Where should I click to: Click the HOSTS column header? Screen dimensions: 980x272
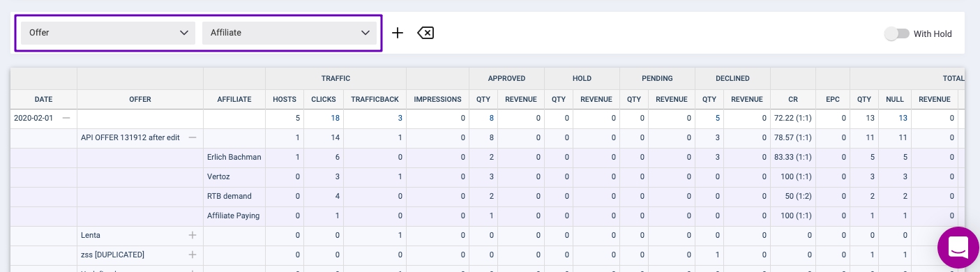(284, 100)
